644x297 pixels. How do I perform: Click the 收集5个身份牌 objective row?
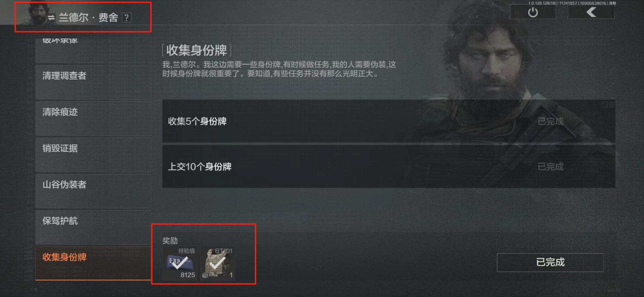coord(389,121)
